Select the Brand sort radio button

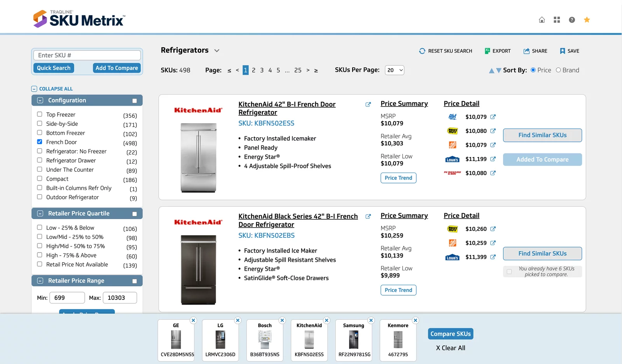point(558,70)
